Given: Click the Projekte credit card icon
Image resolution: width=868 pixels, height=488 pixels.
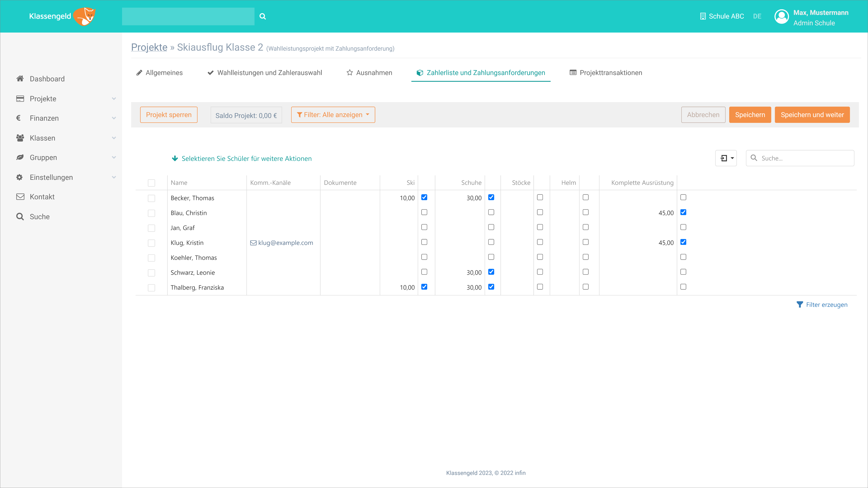Looking at the screenshot, I should (x=20, y=98).
